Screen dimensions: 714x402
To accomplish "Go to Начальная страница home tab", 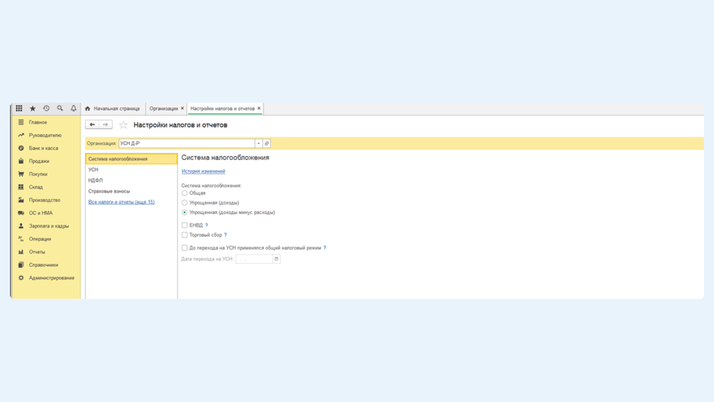I will (x=112, y=108).
